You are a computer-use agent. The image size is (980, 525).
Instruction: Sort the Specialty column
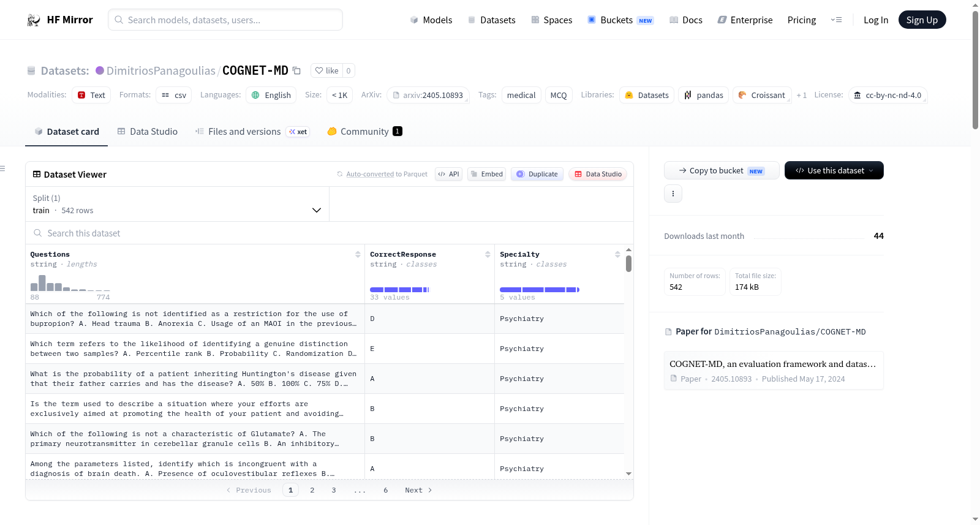(x=617, y=254)
